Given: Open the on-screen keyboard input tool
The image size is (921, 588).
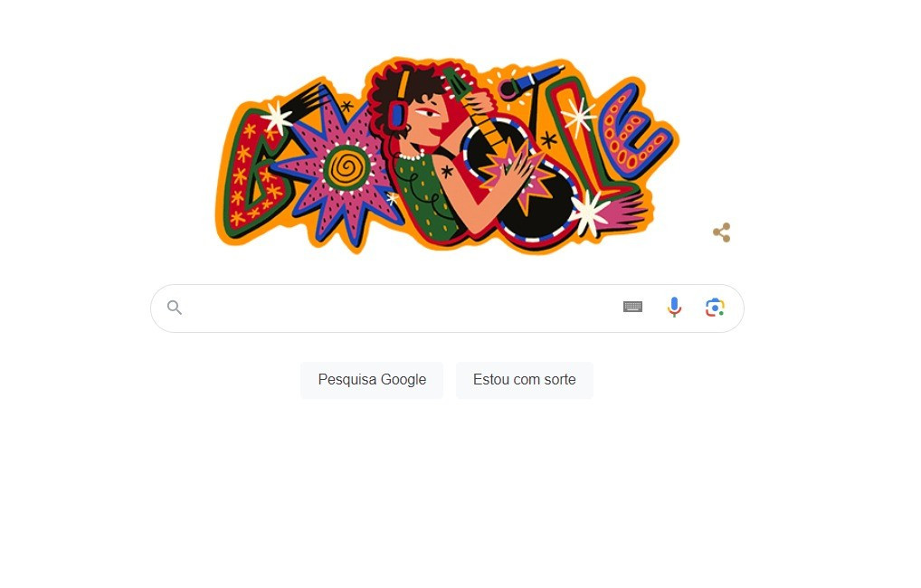Looking at the screenshot, I should pos(632,307).
